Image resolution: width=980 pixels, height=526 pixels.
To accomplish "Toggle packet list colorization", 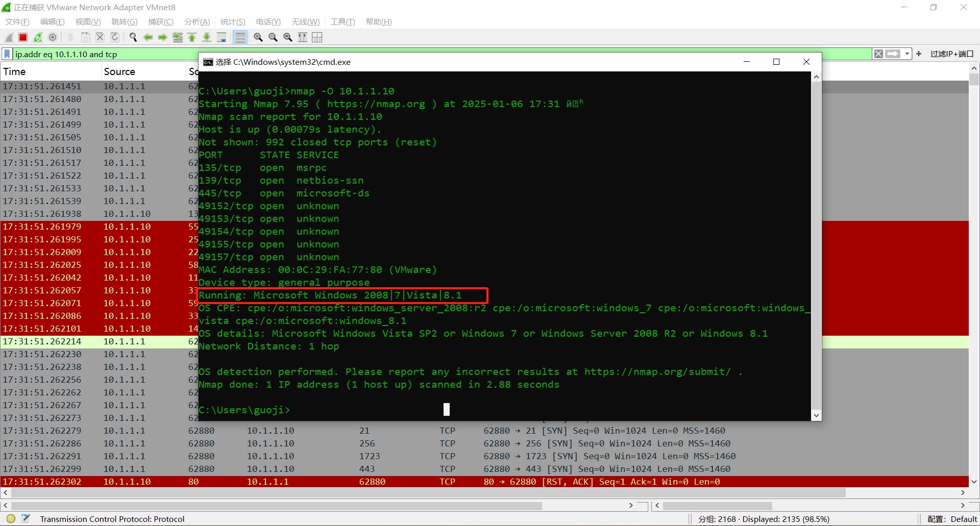I will coord(240,37).
